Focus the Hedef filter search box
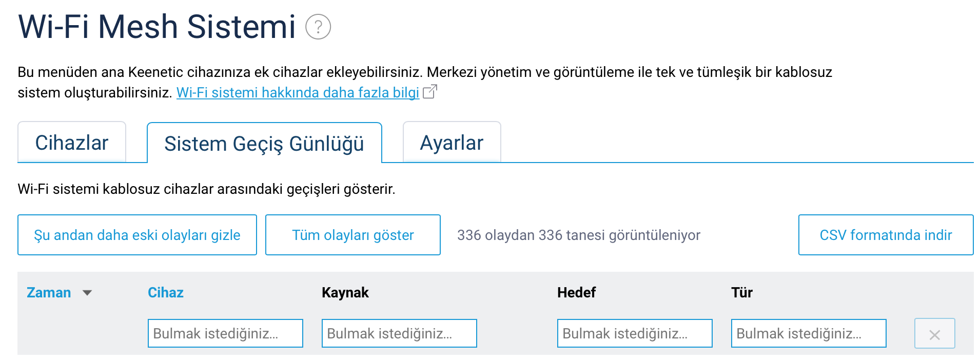 pyautogui.click(x=635, y=333)
